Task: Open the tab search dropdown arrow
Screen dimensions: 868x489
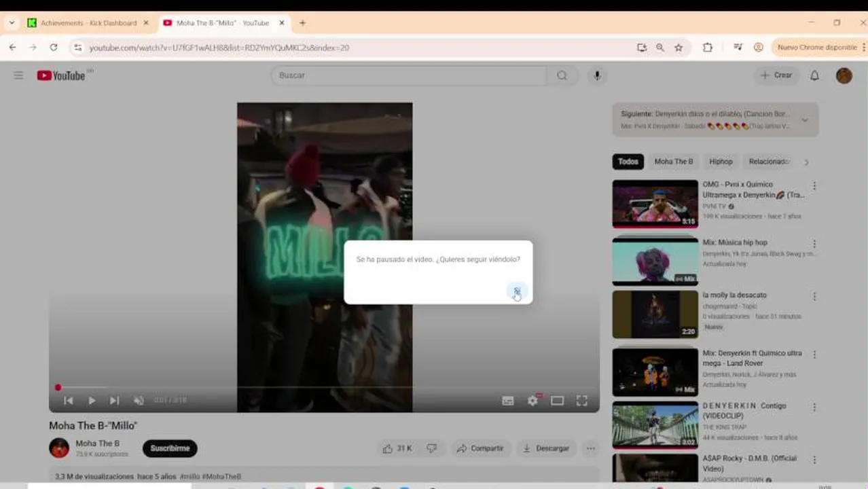Action: coord(12,23)
